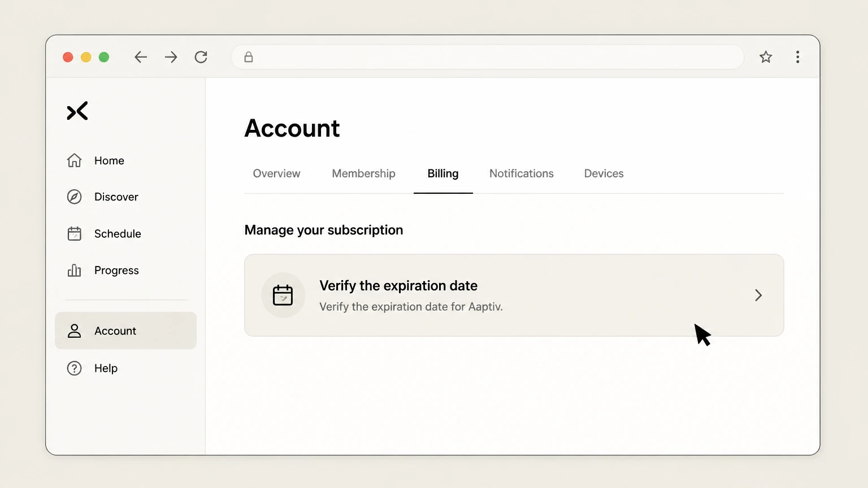Click the red close window button
This screenshot has width=868, height=488.
click(x=68, y=57)
